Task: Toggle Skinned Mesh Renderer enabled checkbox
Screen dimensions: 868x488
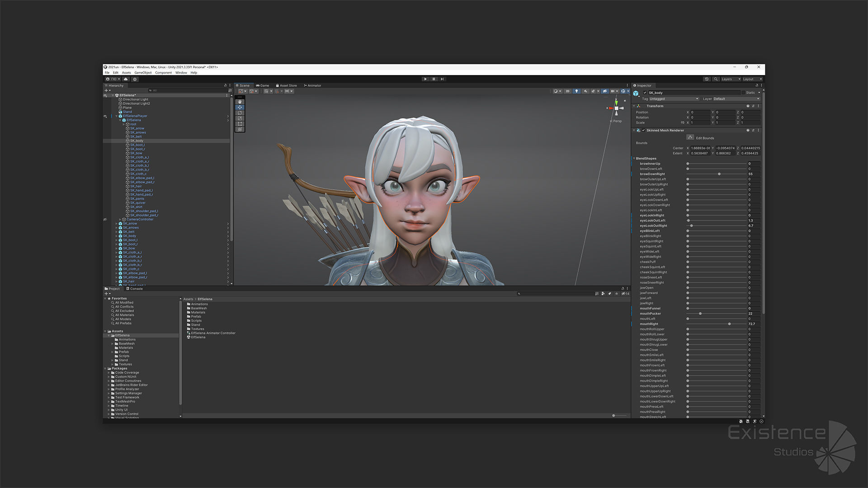Action: click(643, 130)
